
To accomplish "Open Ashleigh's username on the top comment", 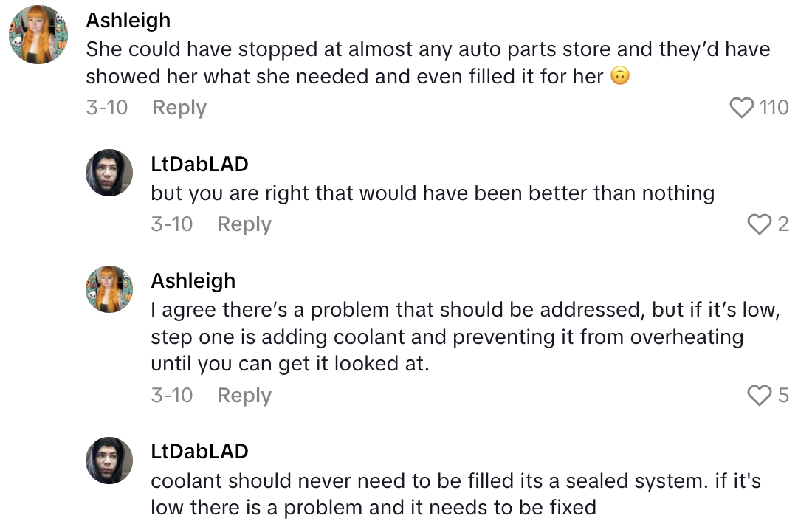I will pyautogui.click(x=128, y=20).
